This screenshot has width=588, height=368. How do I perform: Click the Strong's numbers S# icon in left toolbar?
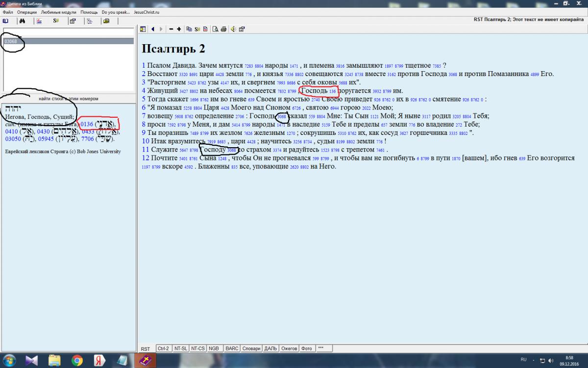click(56, 21)
